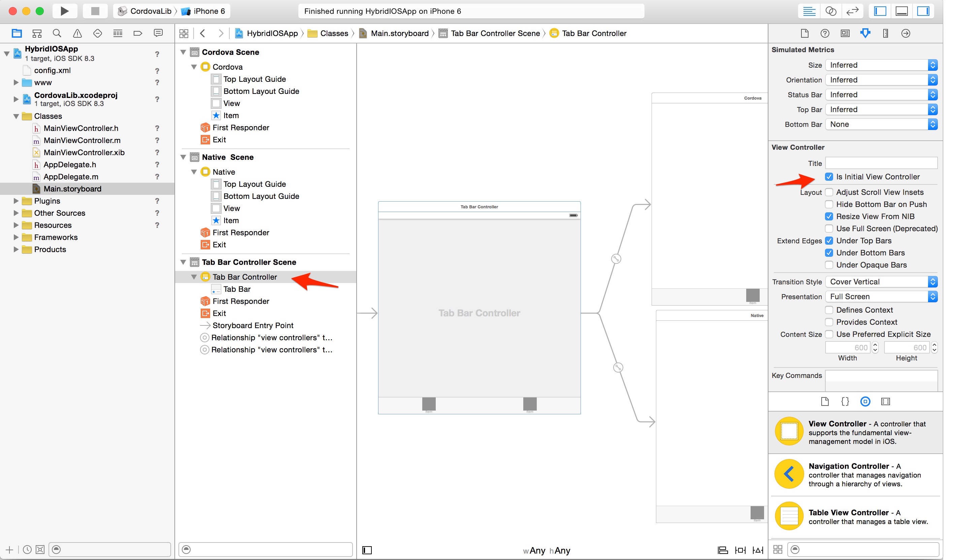This screenshot has height=560, width=957.
Task: Open the Pin constraints menu
Action: [740, 550]
